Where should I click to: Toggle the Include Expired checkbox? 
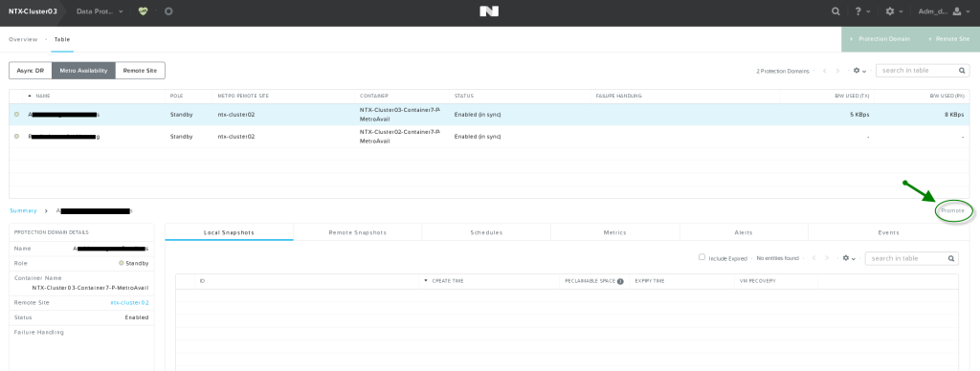click(x=702, y=257)
